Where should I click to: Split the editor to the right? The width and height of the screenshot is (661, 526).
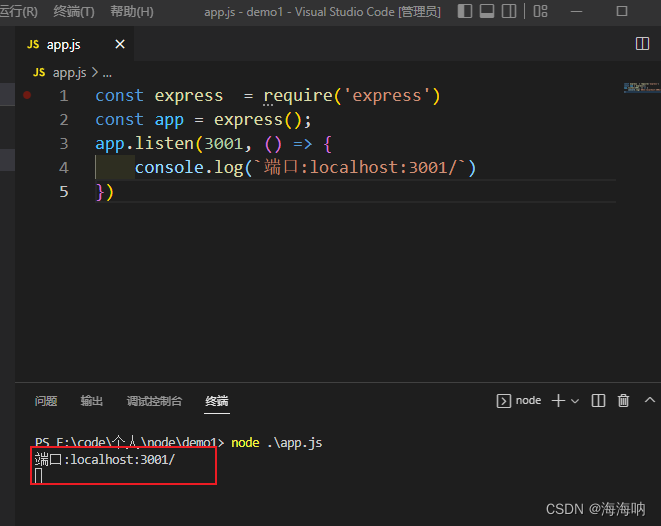[x=643, y=44]
